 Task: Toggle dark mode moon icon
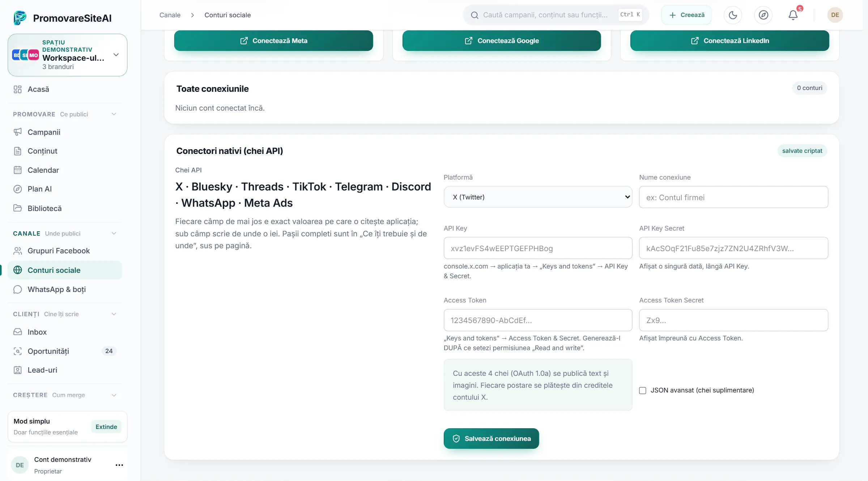pyautogui.click(x=733, y=15)
